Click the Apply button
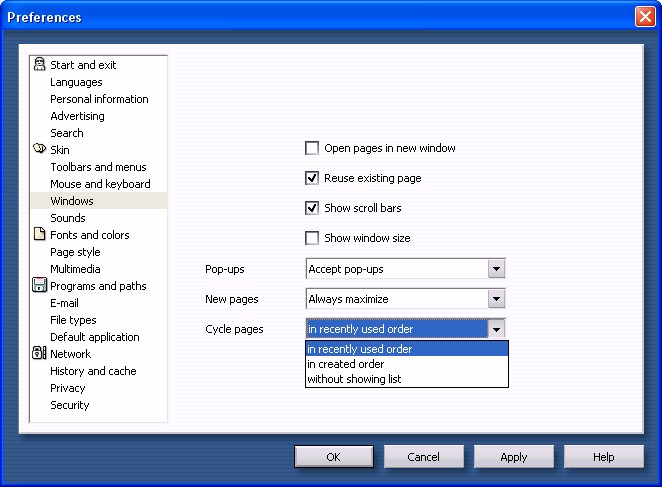The width and height of the screenshot is (662, 487). pyautogui.click(x=513, y=457)
